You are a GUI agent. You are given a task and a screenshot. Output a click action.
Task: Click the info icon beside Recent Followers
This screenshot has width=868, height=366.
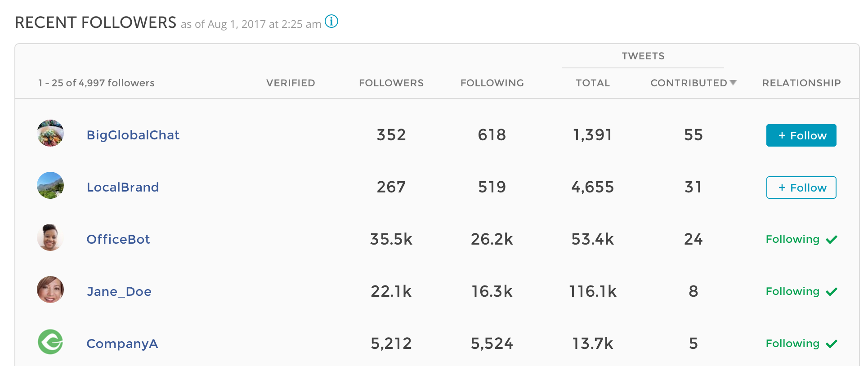[x=331, y=21]
